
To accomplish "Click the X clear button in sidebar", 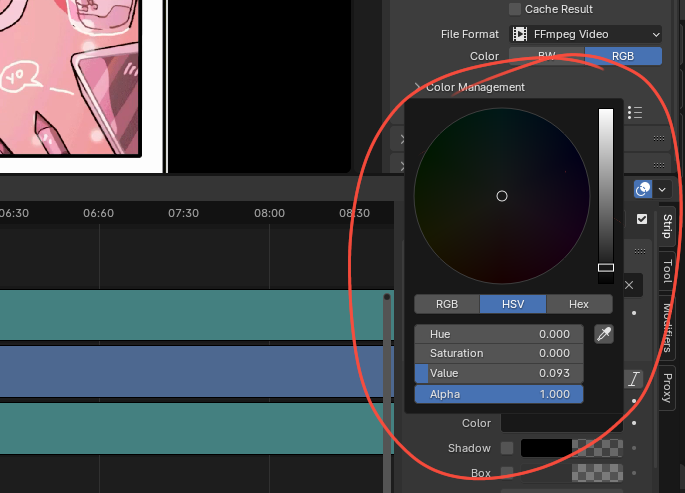I will pyautogui.click(x=629, y=285).
